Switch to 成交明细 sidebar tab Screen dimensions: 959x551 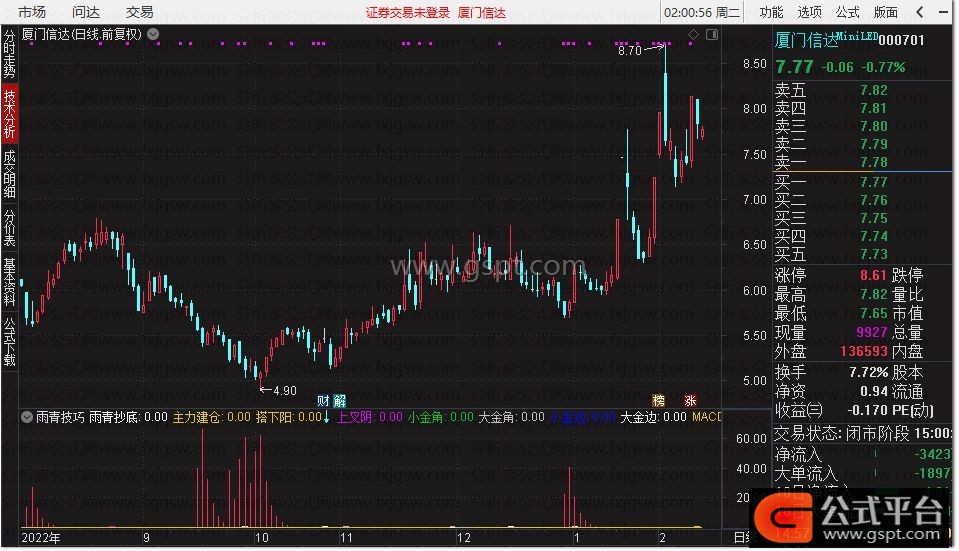[9, 174]
